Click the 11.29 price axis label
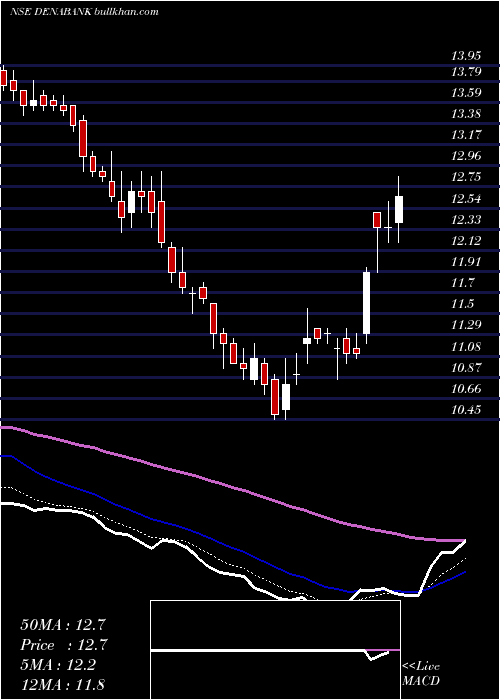 click(x=467, y=325)
